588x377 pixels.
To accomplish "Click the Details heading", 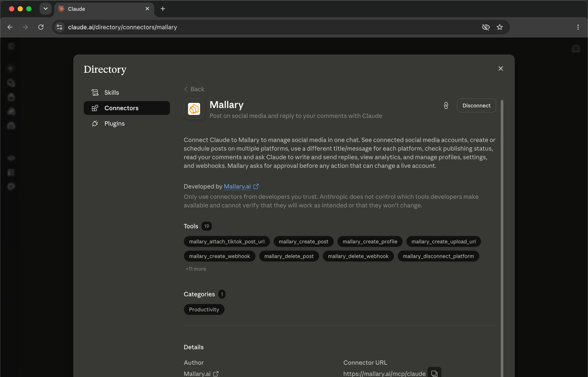I will coord(194,347).
